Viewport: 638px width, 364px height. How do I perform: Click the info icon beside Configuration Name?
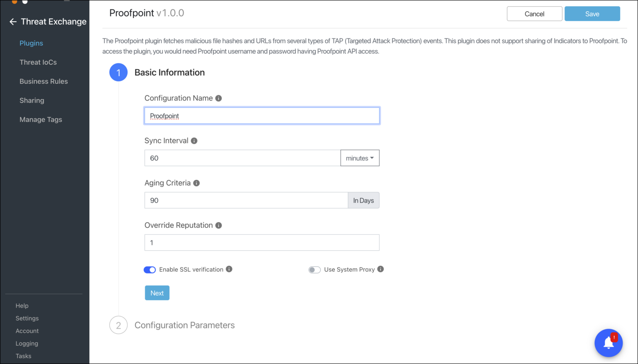219,98
